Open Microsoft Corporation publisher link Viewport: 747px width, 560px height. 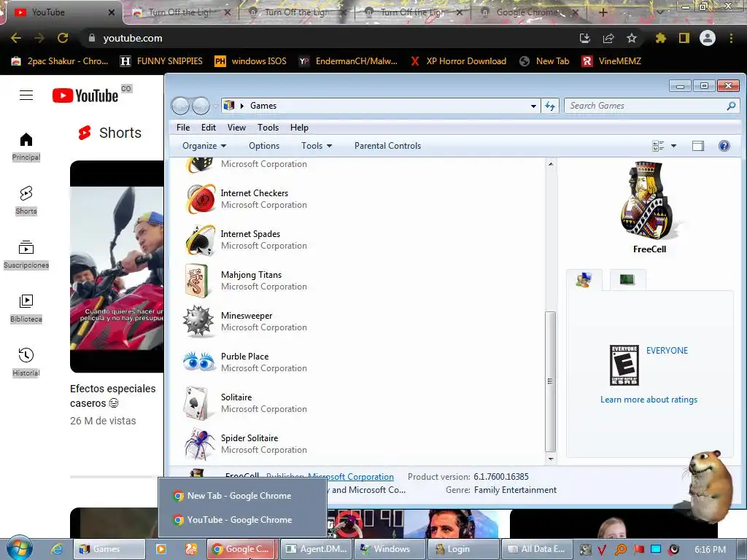pos(351,477)
